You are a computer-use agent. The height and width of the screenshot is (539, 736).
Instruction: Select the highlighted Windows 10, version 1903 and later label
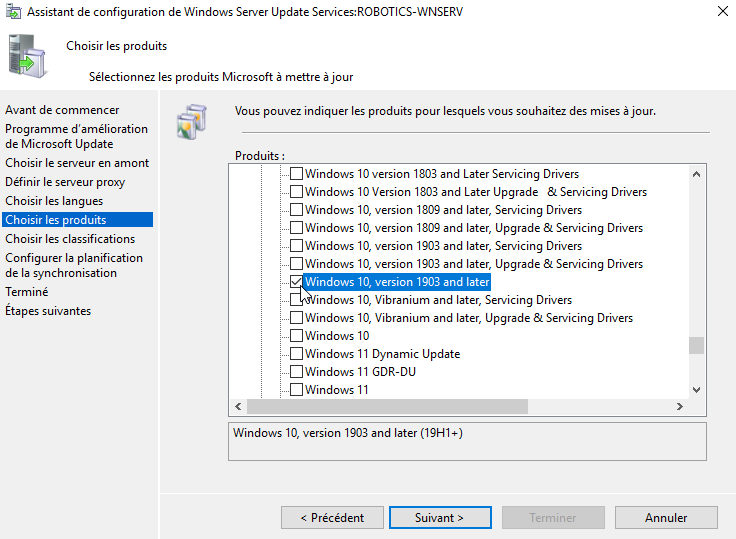397,282
